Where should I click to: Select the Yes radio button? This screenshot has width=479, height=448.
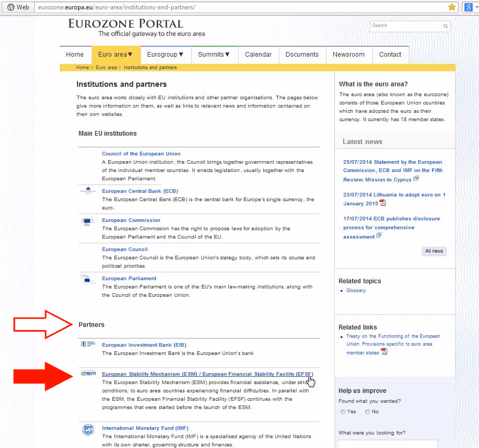pos(343,412)
